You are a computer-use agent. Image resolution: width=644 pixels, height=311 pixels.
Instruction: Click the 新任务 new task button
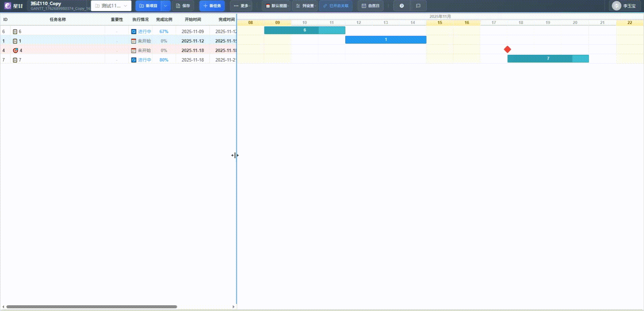[212, 5]
